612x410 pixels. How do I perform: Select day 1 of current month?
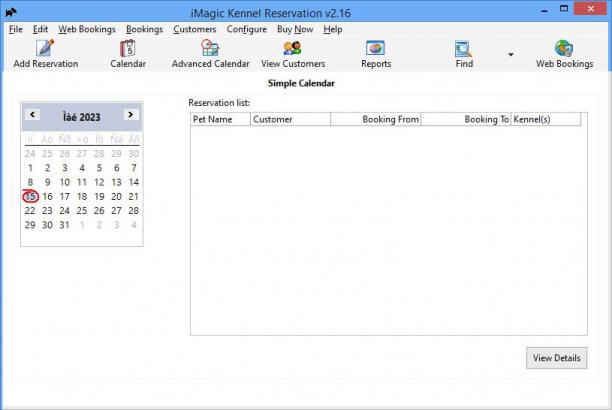click(x=30, y=168)
